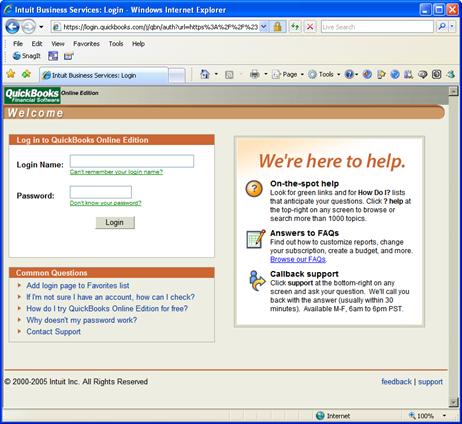Open the Contact Support link
This screenshot has height=424, width=462.
coord(54,332)
